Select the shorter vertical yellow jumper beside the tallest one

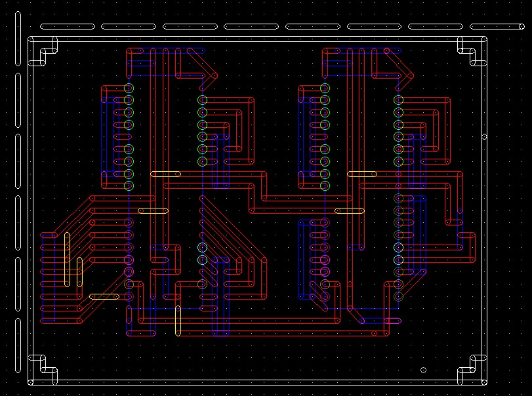[79, 272]
